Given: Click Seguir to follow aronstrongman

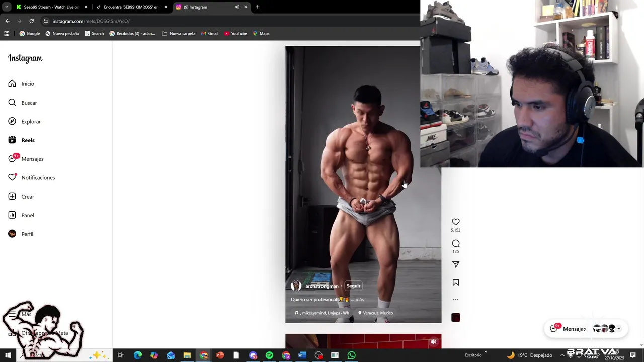Looking at the screenshot, I should point(353,286).
